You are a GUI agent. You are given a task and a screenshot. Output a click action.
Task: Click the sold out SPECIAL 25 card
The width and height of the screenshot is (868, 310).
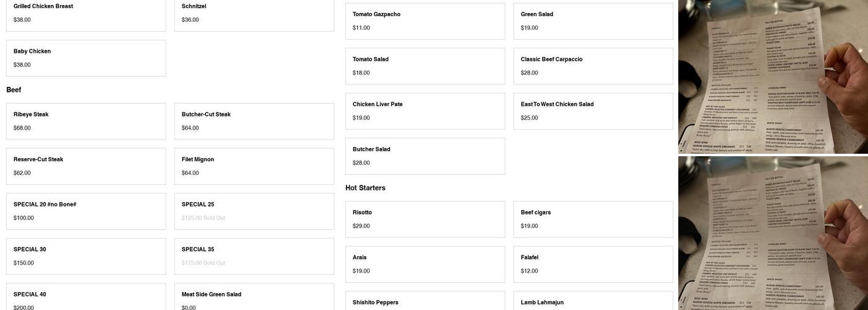point(254,211)
